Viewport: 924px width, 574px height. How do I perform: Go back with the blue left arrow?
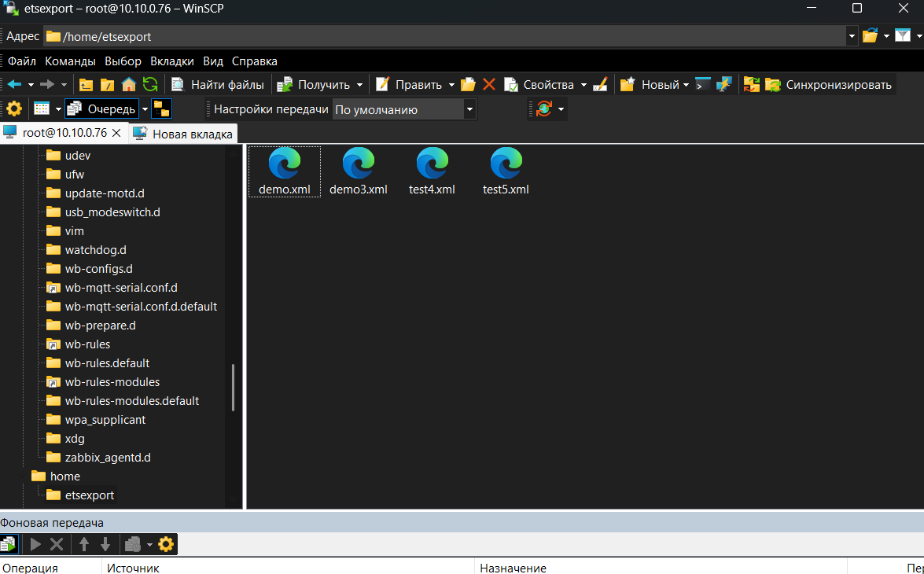14,85
